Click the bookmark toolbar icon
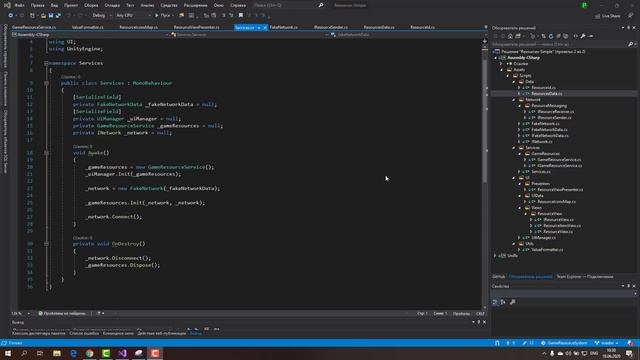 click(241, 16)
